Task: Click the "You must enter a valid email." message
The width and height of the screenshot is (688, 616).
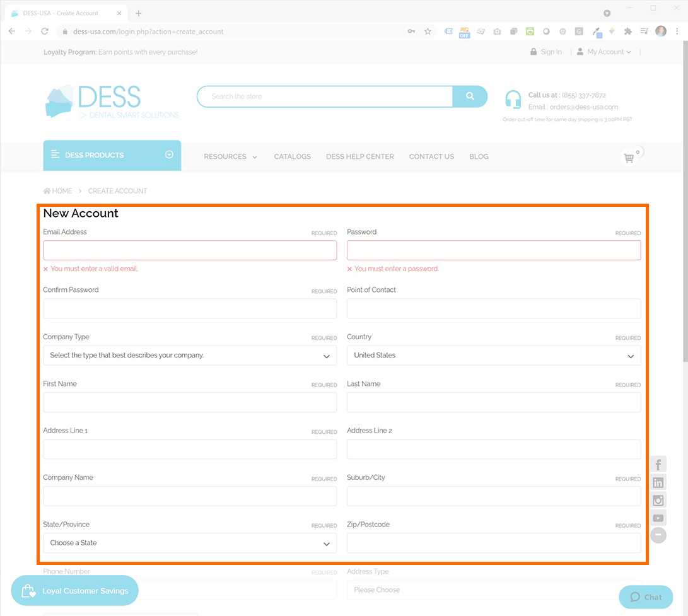Action: [x=95, y=269]
